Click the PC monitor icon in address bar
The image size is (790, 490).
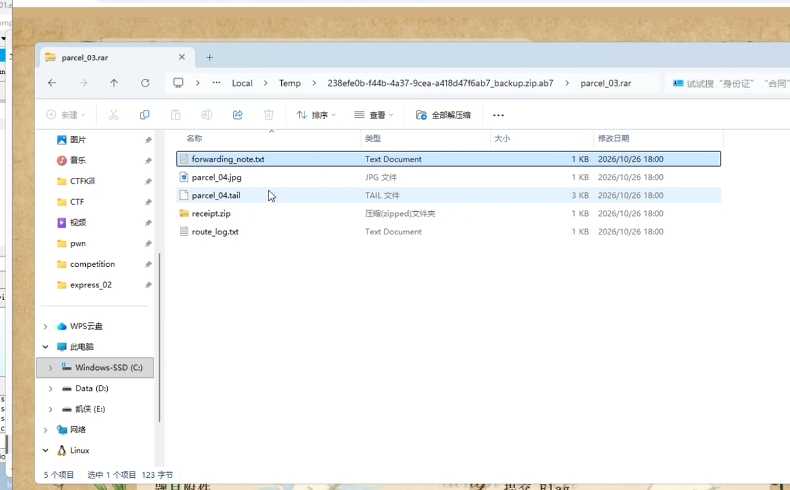point(178,83)
